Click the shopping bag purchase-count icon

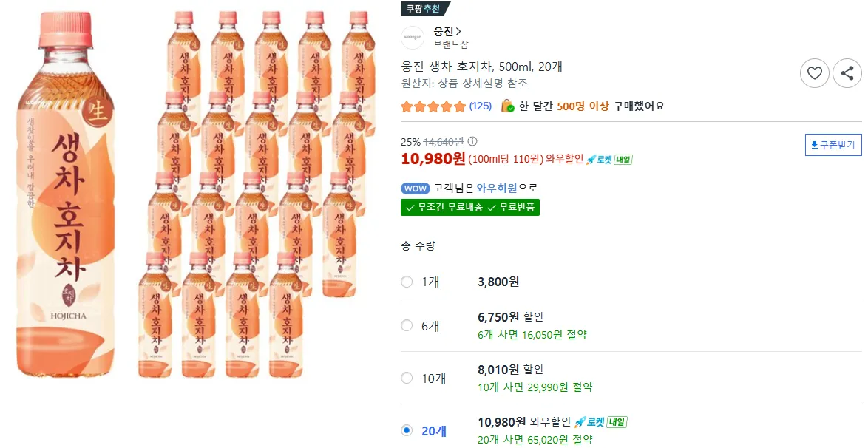(x=507, y=106)
